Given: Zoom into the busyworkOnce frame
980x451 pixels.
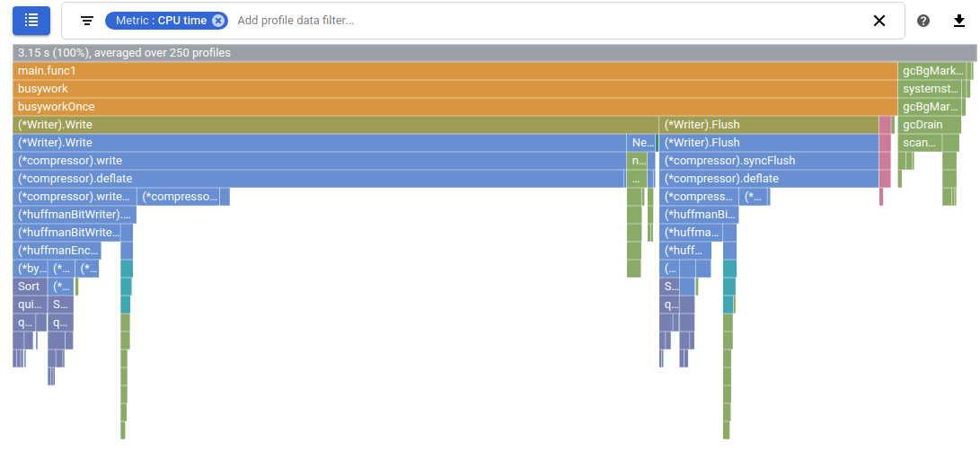Looking at the screenshot, I should (449, 107).
